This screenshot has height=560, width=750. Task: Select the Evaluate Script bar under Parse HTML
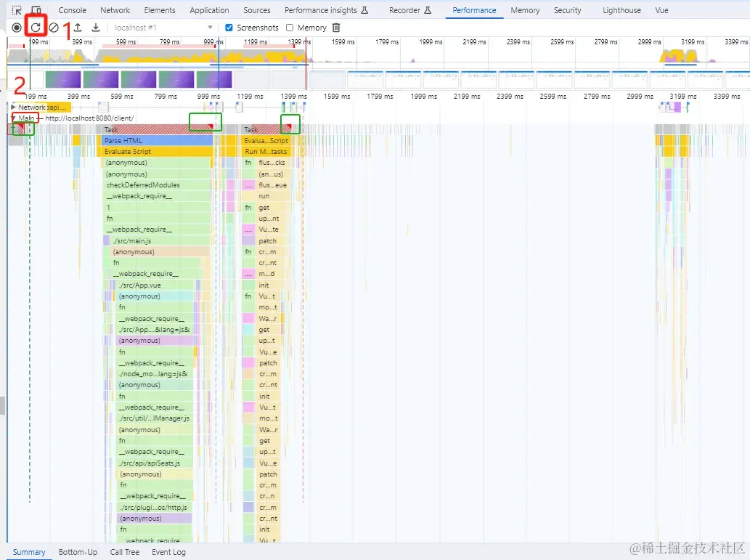[158, 152]
